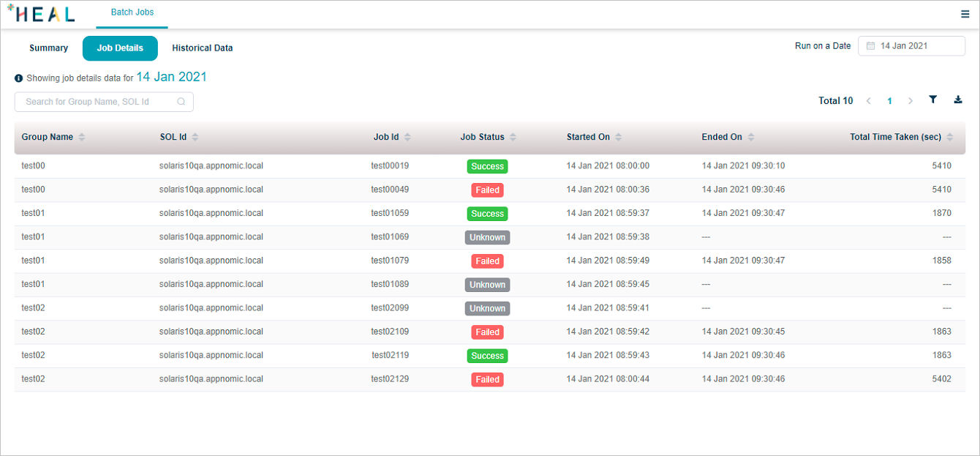The width and height of the screenshot is (980, 456).
Task: Click the HEAL logo
Action: coord(41,14)
